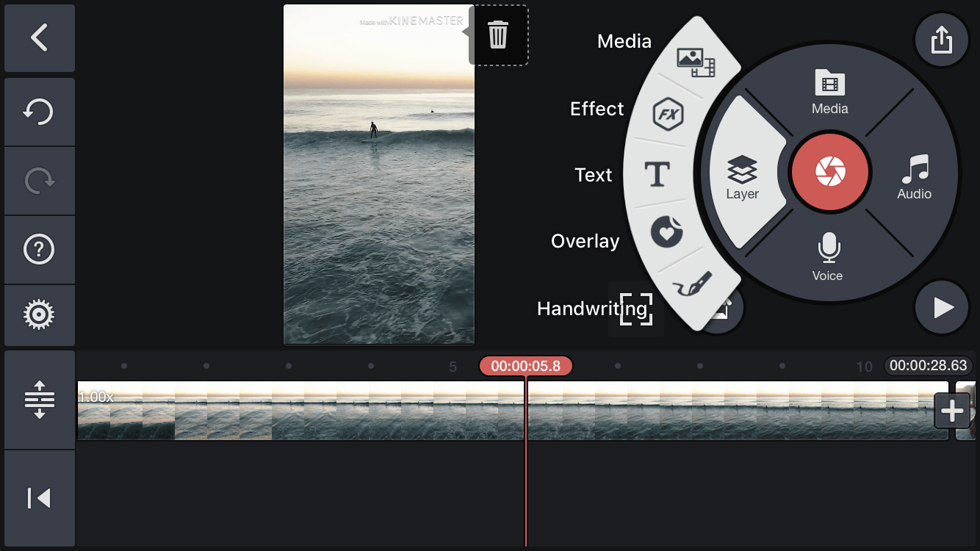Add a Handwriting layer

click(691, 284)
